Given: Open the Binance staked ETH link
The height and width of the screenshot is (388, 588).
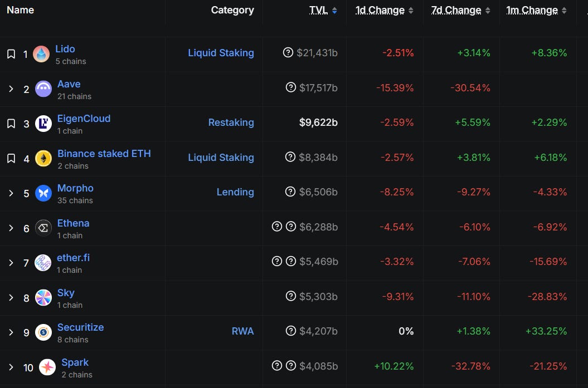Looking at the screenshot, I should click(x=104, y=154).
